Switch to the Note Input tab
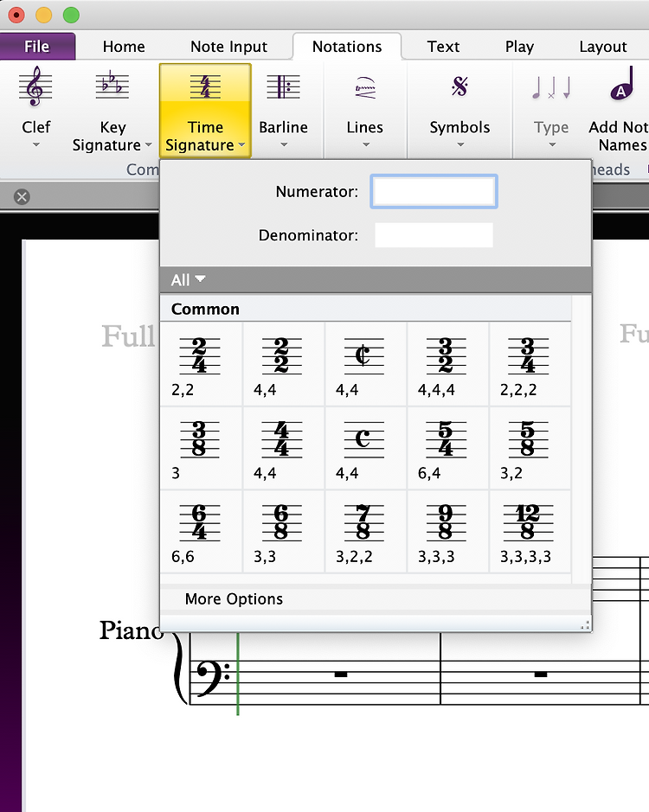Screen dimensions: 649x812 click(228, 47)
